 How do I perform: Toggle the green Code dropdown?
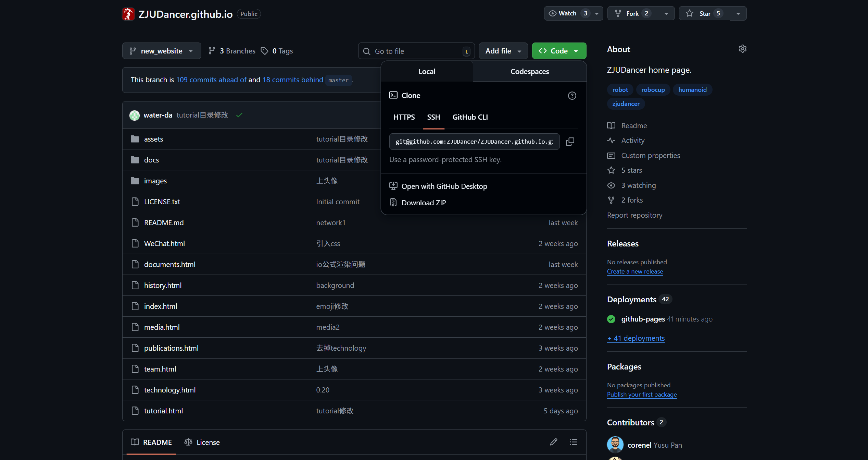pos(559,51)
